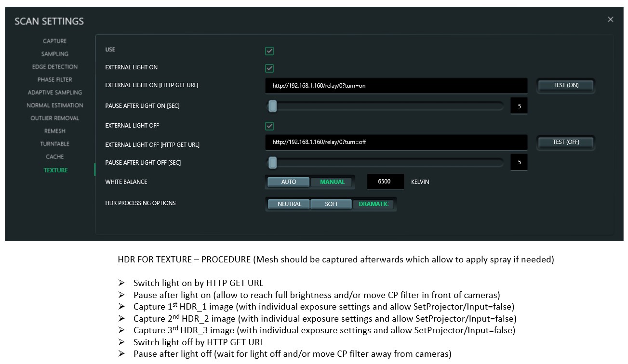Choose SOFT HDR processing option
This screenshot has height=364, width=628.
[x=331, y=204]
